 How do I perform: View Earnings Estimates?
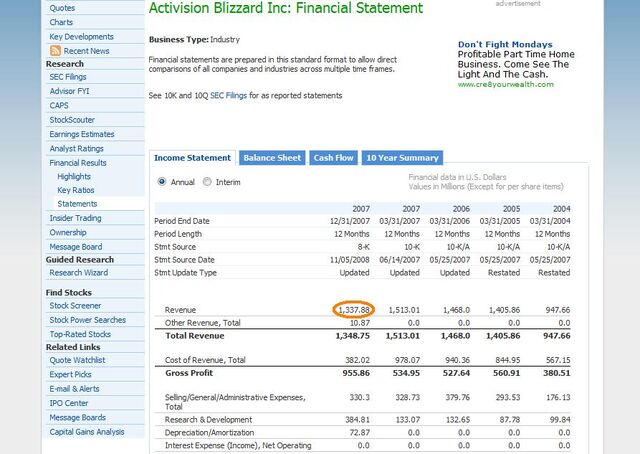[x=82, y=134]
